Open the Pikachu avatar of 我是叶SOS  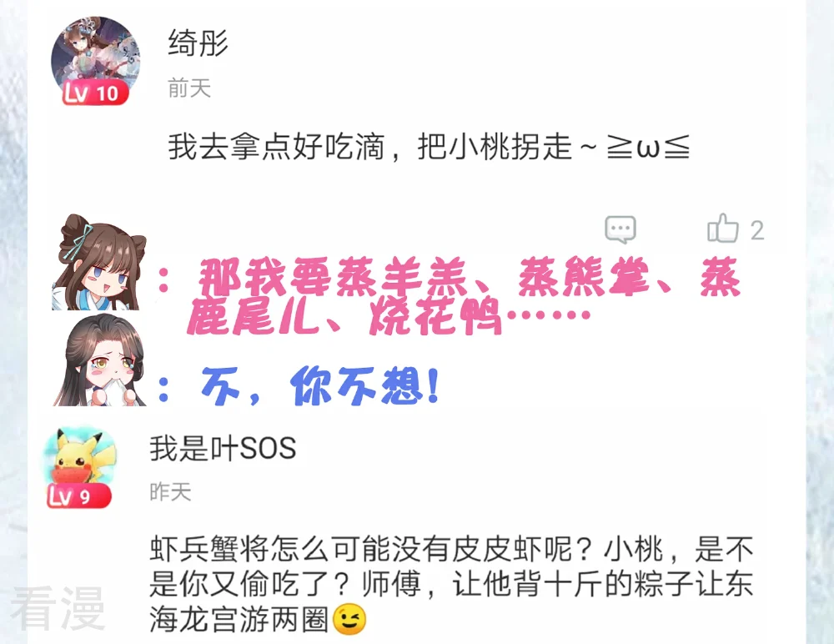click(x=80, y=458)
